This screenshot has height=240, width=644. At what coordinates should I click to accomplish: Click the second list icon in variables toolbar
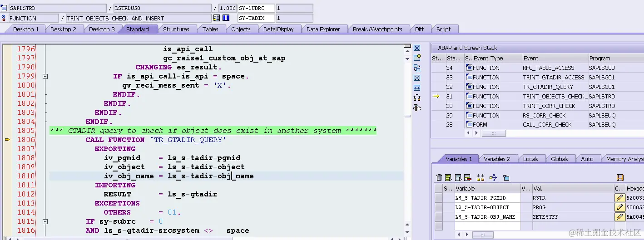(x=458, y=177)
